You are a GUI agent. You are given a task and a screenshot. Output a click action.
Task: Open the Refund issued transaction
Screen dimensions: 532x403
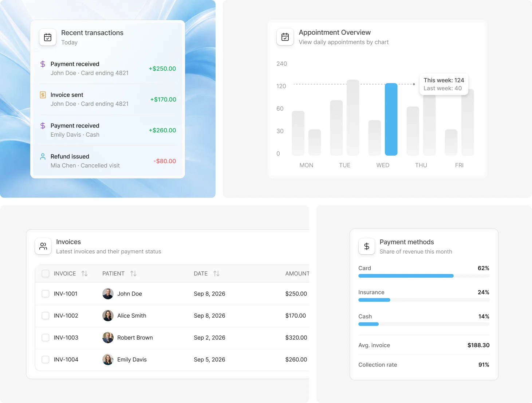(108, 161)
